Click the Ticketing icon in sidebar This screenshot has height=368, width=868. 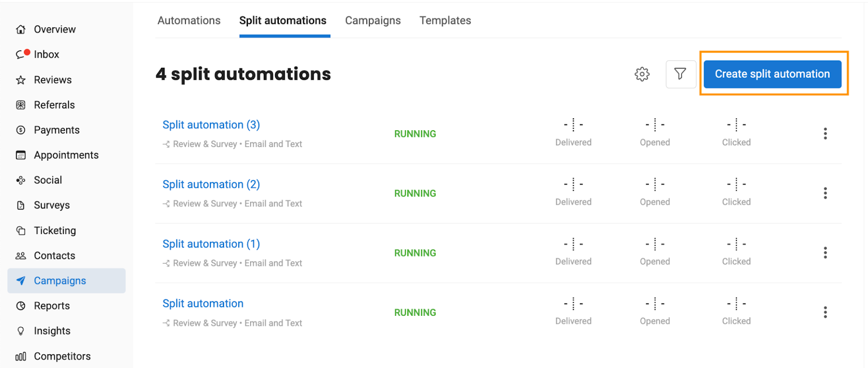(21, 230)
